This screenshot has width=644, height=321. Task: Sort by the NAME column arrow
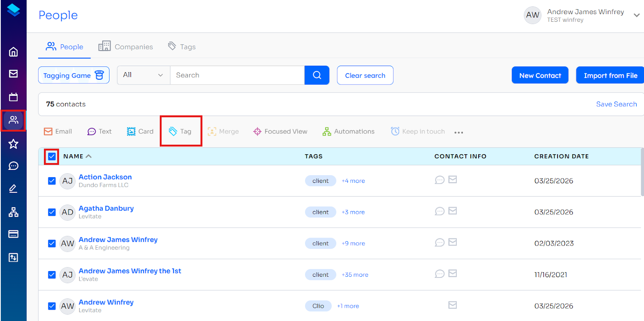coord(89,156)
